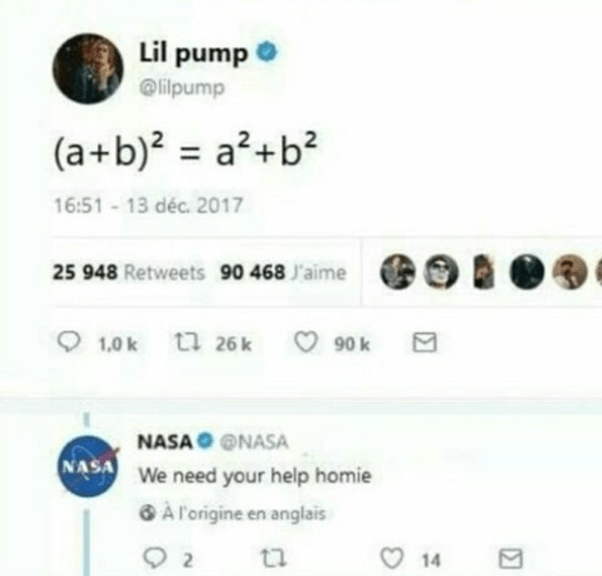Like Lil pump's tweet with the heart icon

306,342
